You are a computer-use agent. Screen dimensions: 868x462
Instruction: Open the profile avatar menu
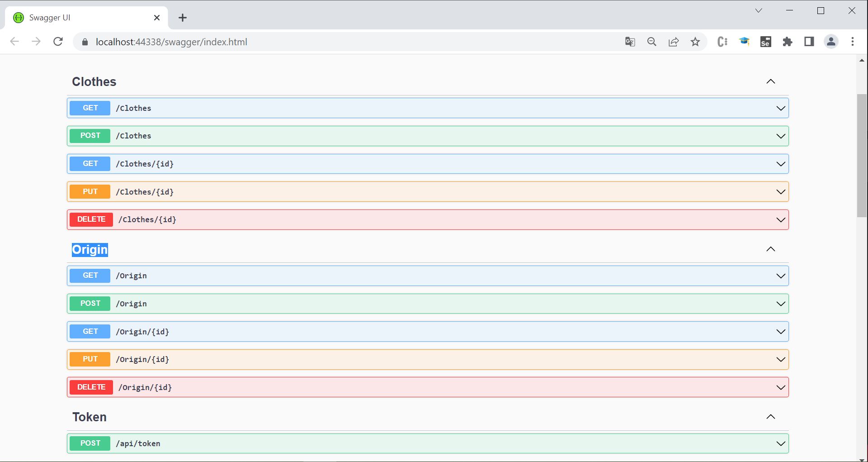(x=831, y=42)
